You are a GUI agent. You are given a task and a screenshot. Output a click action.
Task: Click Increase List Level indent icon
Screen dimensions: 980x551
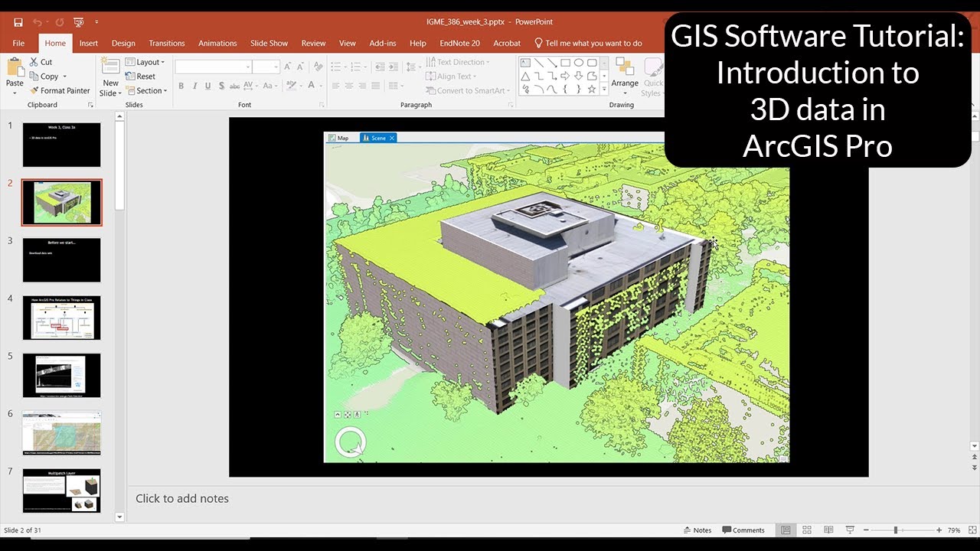[x=394, y=67]
